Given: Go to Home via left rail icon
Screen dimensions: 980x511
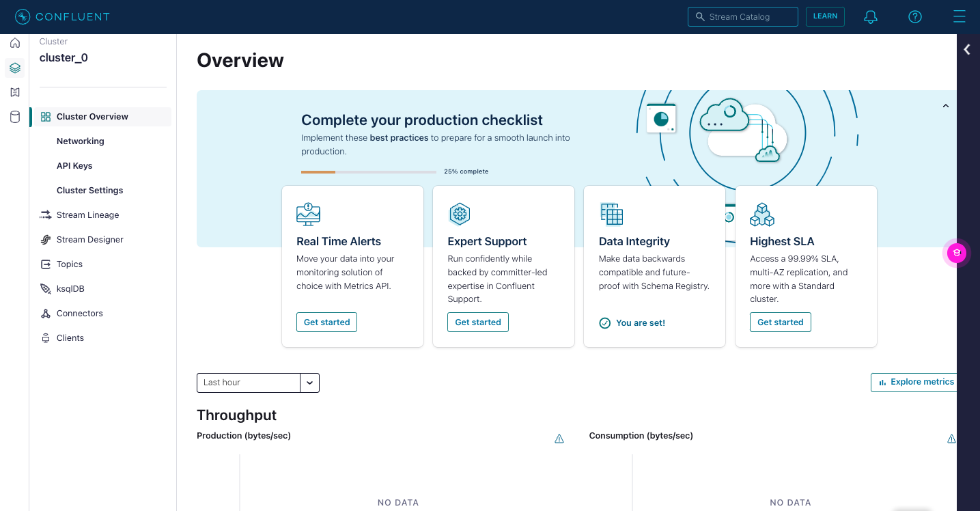Looking at the screenshot, I should point(15,43).
